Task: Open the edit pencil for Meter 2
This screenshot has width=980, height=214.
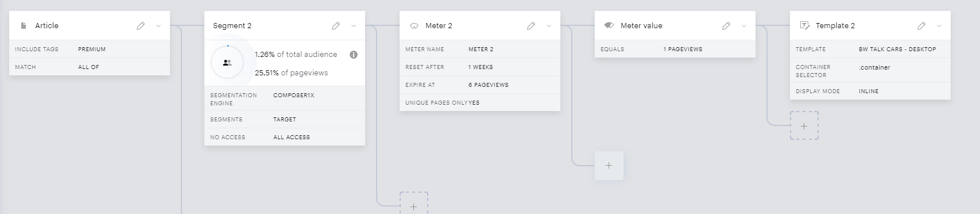Action: [531, 26]
